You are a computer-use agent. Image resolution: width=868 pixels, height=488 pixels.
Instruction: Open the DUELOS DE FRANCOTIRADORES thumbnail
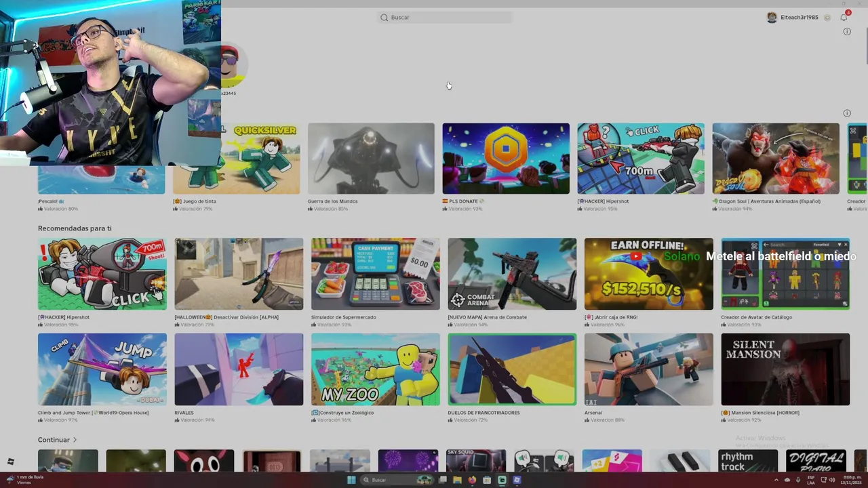coord(512,369)
